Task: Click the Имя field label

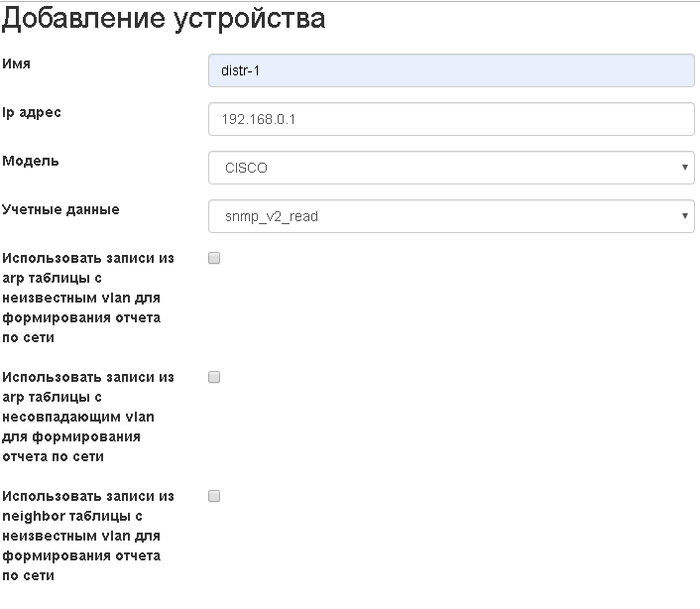Action: pyautogui.click(x=17, y=63)
